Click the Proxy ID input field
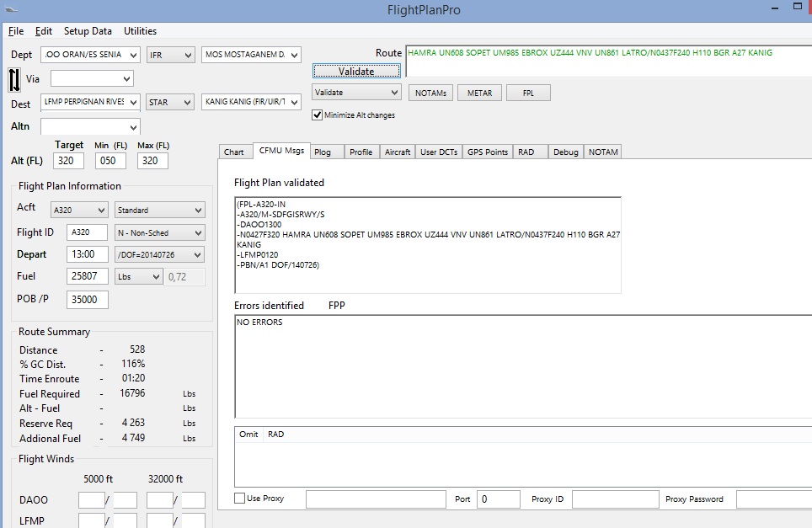Screen dimensions: 812x528 click(615, 499)
